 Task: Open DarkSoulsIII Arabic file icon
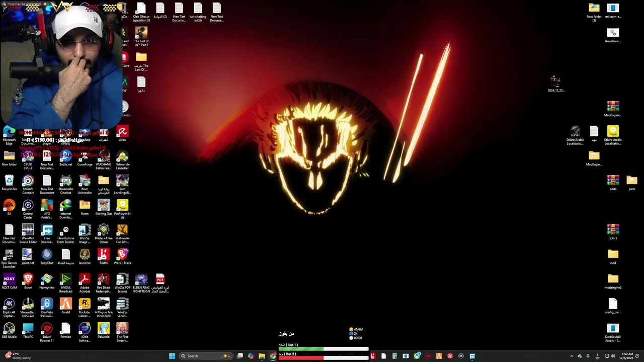613,332
